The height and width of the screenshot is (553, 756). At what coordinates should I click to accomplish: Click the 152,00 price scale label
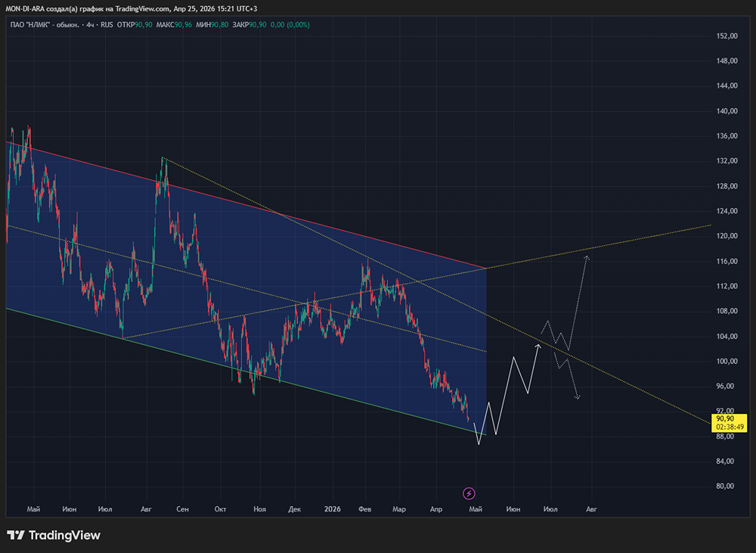pos(727,36)
